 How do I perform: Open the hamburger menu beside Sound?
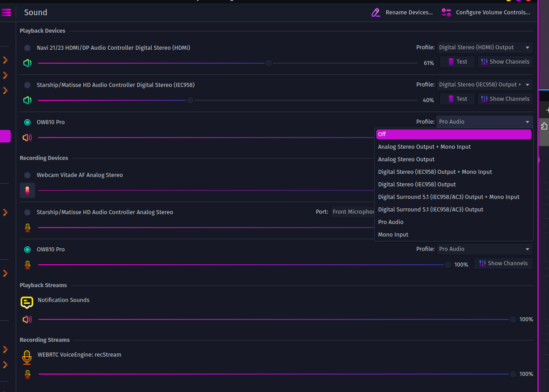point(6,13)
